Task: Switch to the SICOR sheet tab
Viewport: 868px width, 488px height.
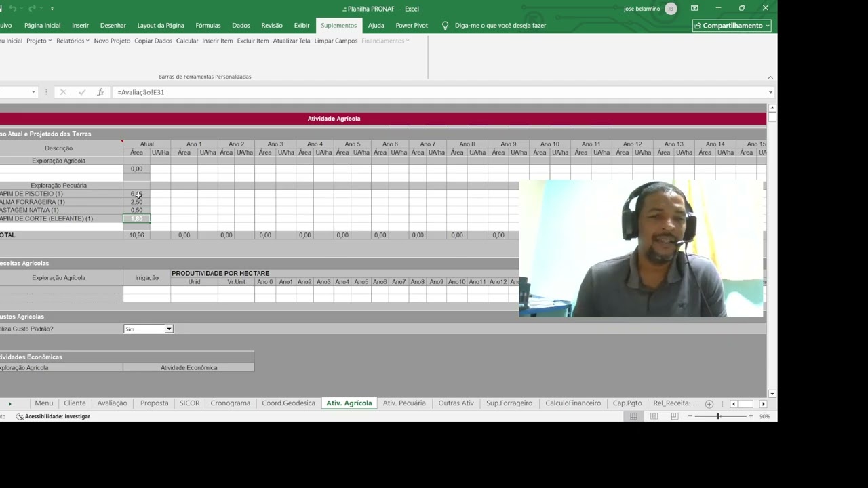Action: (x=189, y=403)
